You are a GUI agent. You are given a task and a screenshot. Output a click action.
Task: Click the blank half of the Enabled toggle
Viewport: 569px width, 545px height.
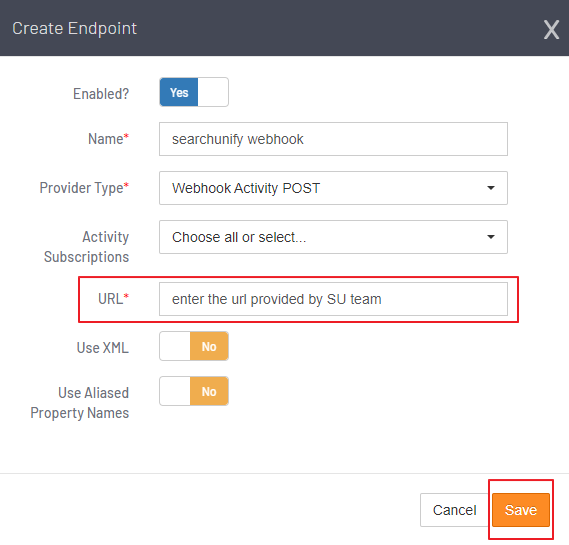coord(213,92)
